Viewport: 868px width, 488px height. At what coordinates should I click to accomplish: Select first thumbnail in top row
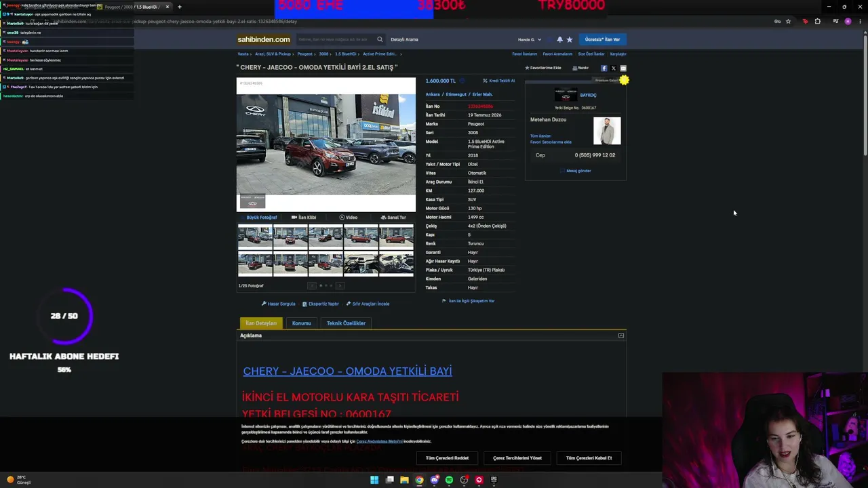coord(255,237)
